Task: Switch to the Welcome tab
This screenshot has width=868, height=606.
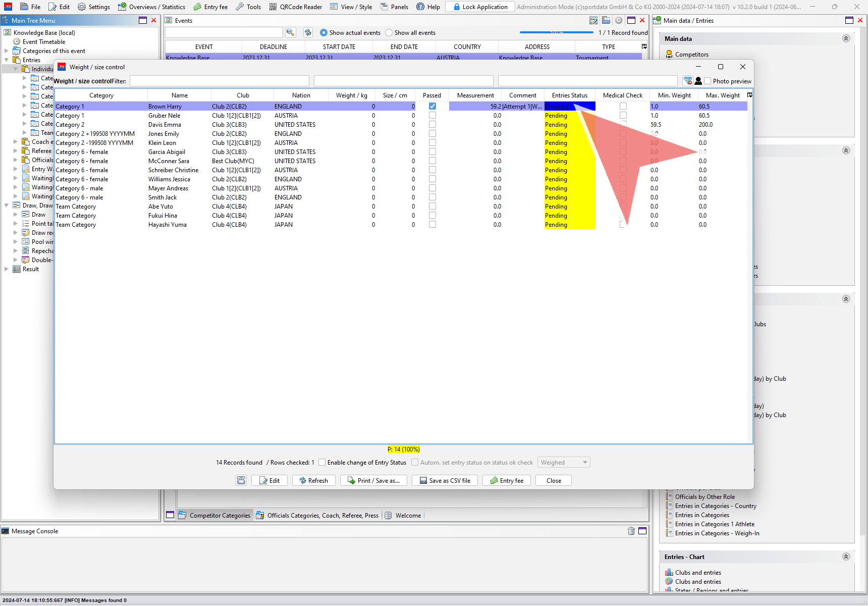Action: [408, 515]
